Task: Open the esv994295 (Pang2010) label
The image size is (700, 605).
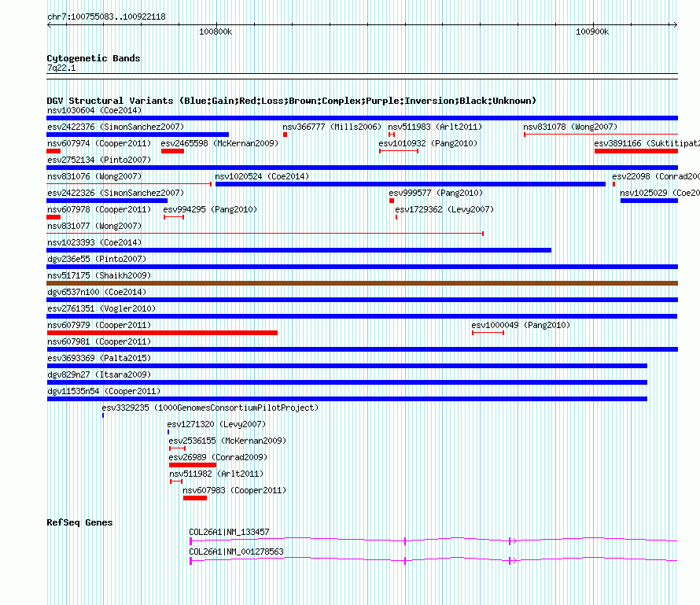Action: pyautogui.click(x=210, y=209)
